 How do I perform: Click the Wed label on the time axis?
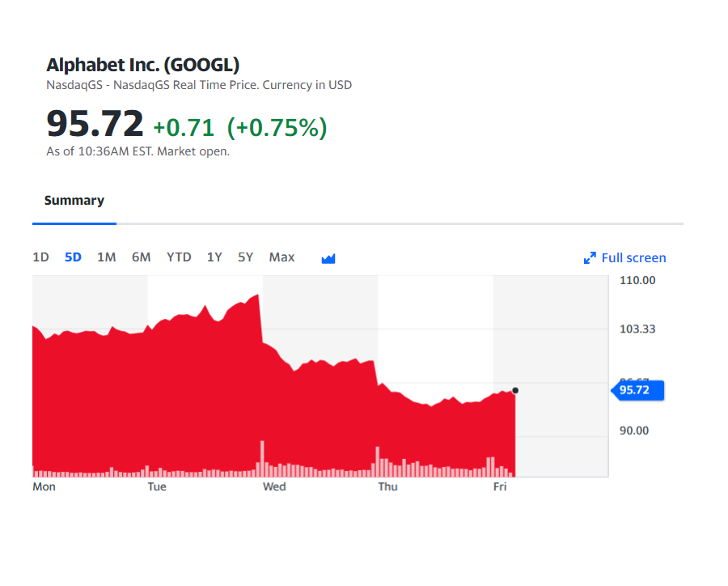pyautogui.click(x=274, y=486)
